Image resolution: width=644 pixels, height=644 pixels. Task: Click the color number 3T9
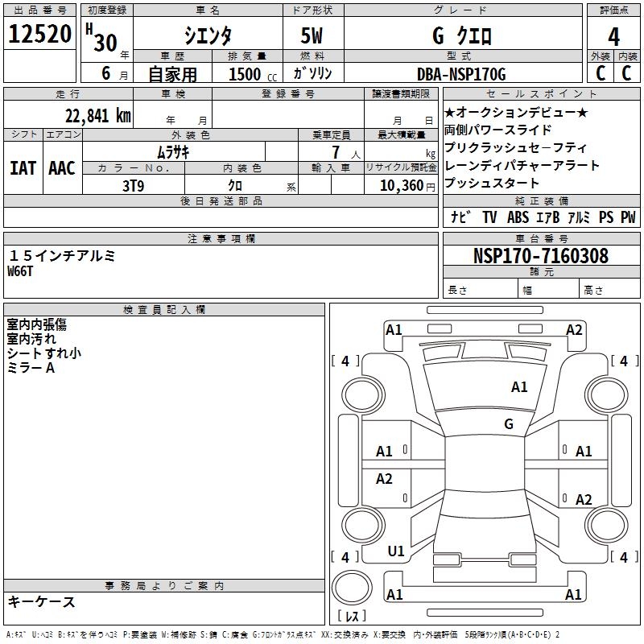coord(133,184)
